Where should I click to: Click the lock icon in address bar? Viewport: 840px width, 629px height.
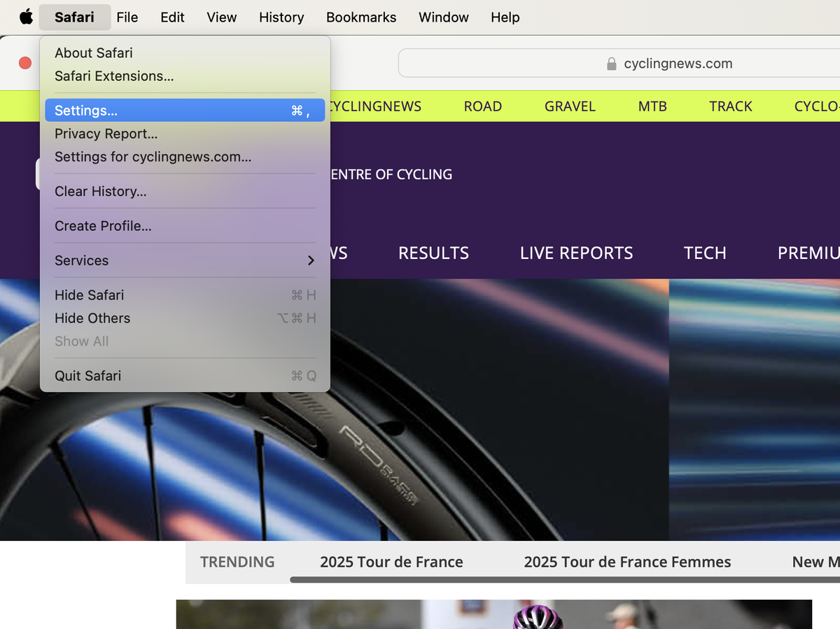(x=612, y=64)
